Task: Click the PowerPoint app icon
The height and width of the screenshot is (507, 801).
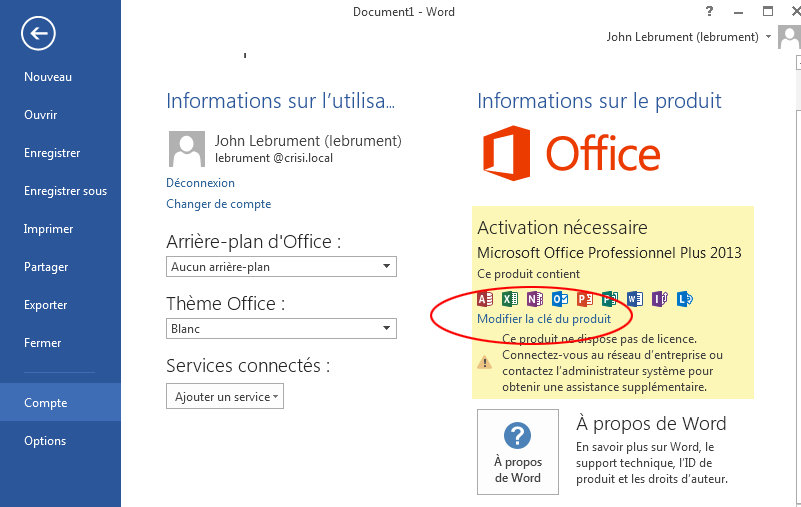Action: click(584, 298)
